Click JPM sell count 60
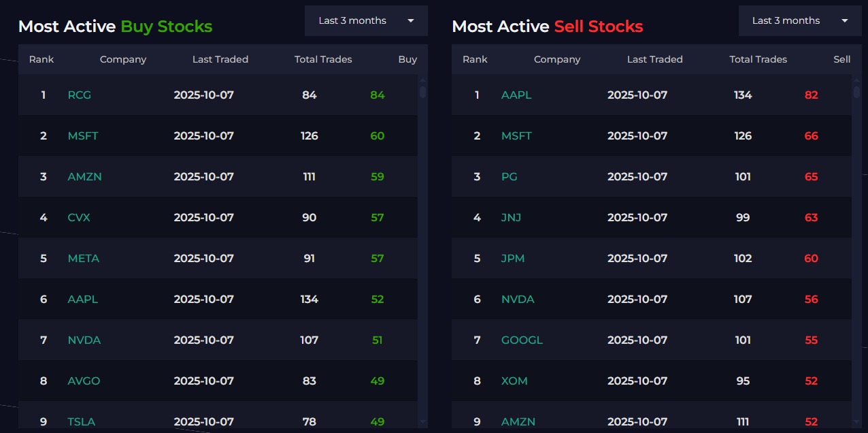 tap(811, 258)
